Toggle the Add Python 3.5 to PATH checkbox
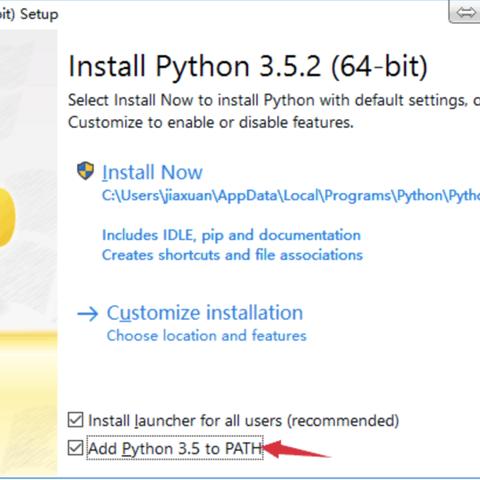 pos(75,448)
